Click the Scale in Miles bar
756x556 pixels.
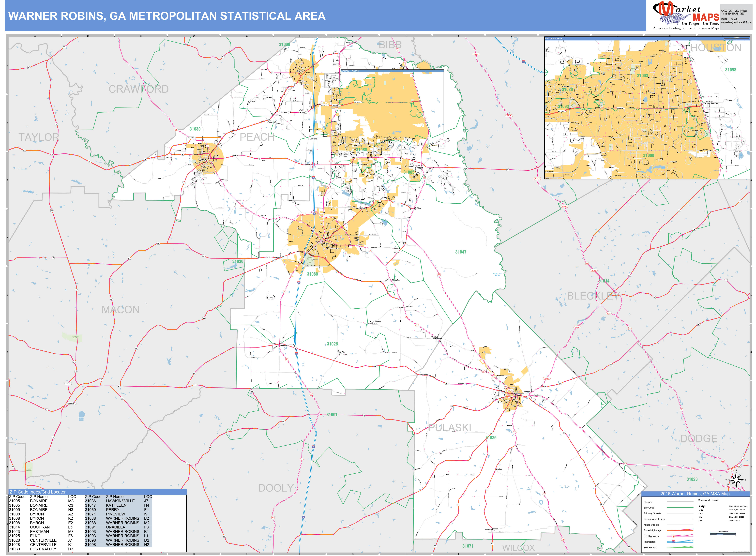tap(723, 533)
